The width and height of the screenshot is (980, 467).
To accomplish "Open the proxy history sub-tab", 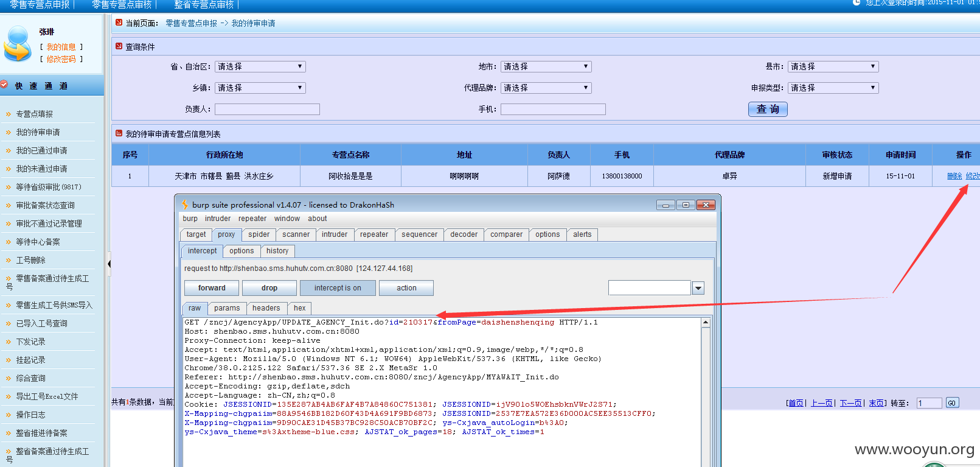I will click(x=277, y=251).
